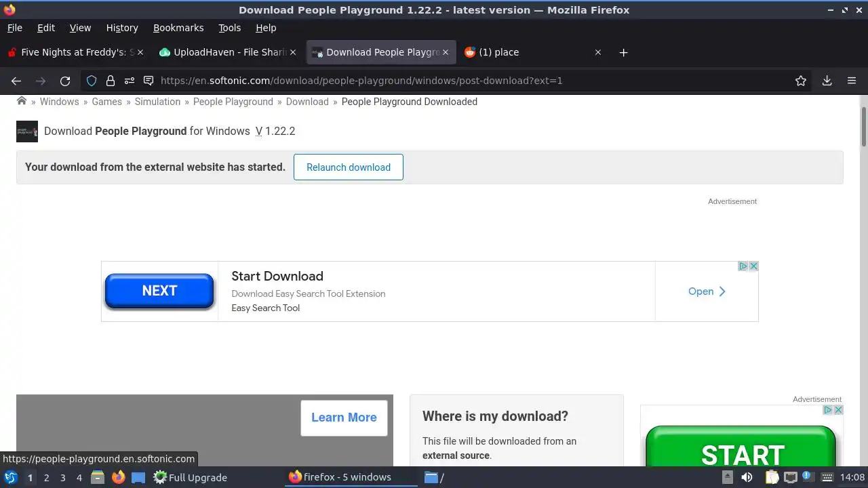Open the People Playground breadcrumb link
The width and height of the screenshot is (868, 488).
pyautogui.click(x=233, y=102)
